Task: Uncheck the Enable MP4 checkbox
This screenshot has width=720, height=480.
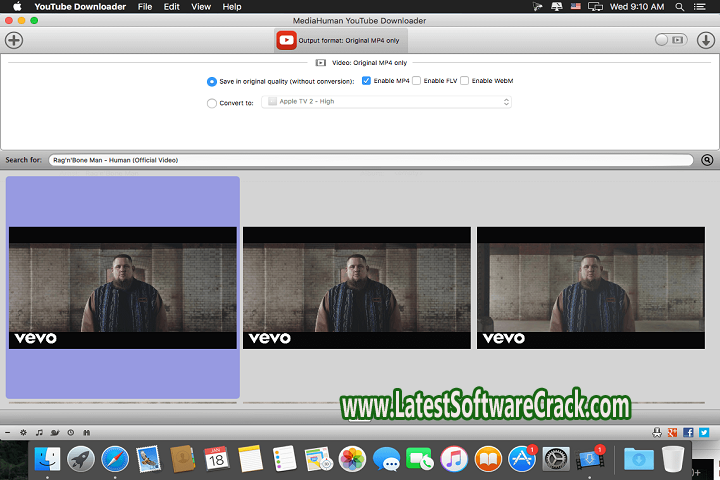Action: pyautogui.click(x=366, y=81)
